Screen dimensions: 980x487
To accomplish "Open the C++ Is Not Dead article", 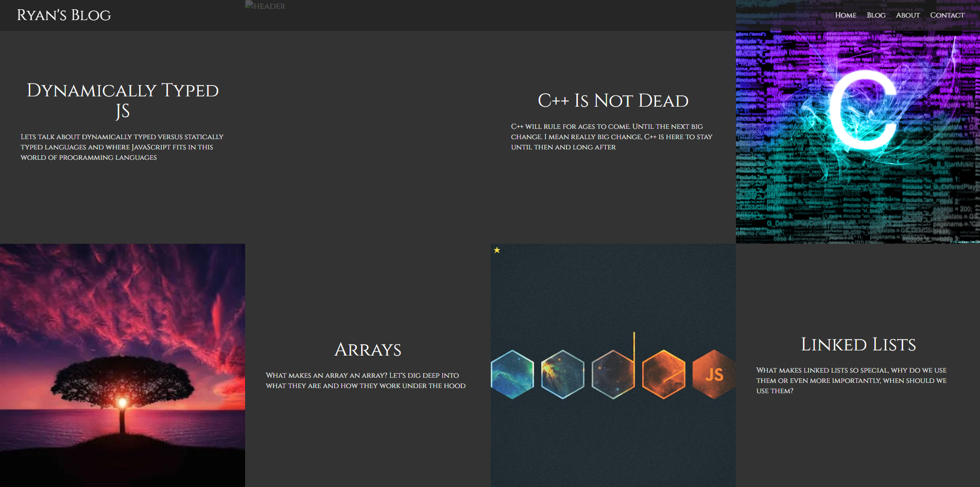I will [x=613, y=101].
